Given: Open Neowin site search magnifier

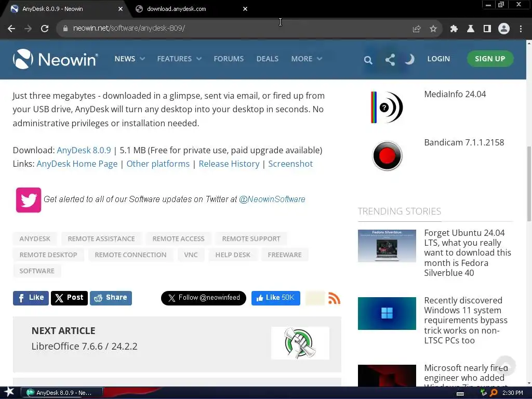Looking at the screenshot, I should pos(368,60).
